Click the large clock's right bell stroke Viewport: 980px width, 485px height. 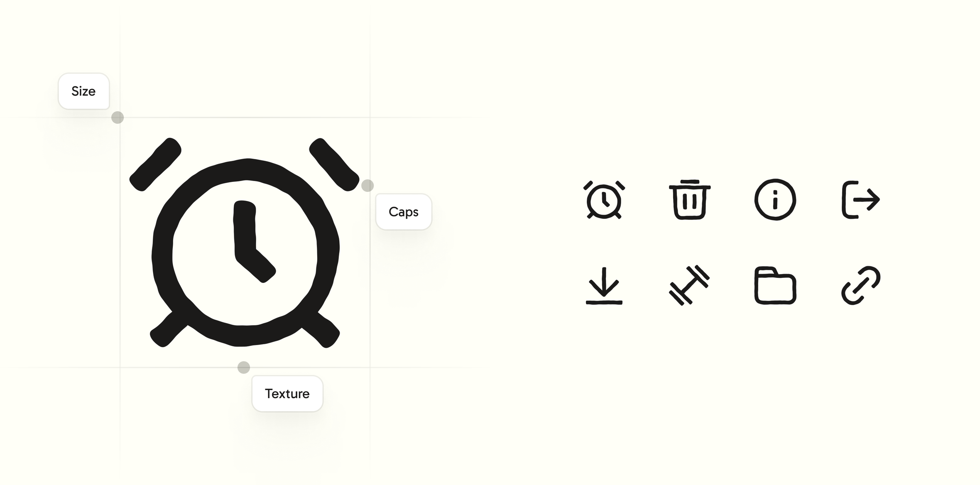pyautogui.click(x=334, y=164)
